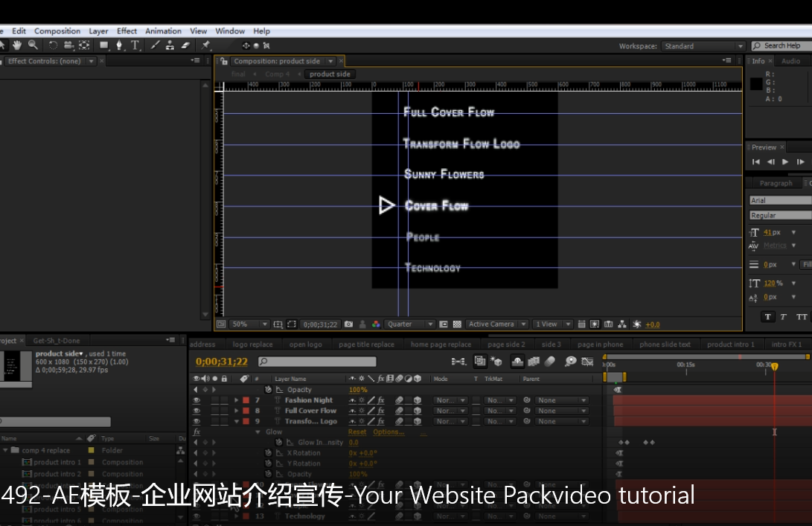Toggle mask and shape path visibility
Viewport: 812px width, 526px height.
(x=292, y=324)
